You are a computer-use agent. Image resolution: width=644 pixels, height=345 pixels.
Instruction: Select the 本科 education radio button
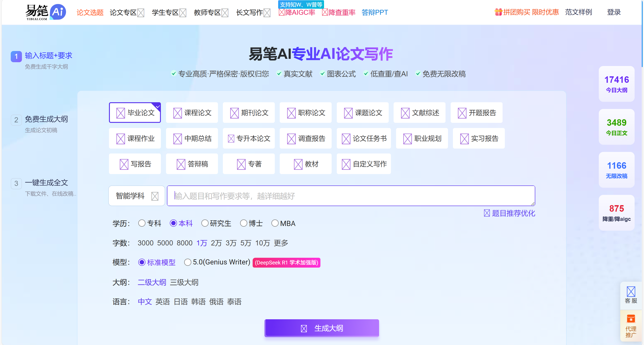click(173, 223)
